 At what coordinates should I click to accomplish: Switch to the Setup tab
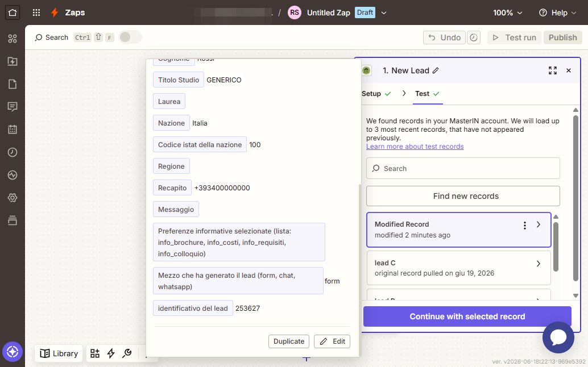coord(376,94)
